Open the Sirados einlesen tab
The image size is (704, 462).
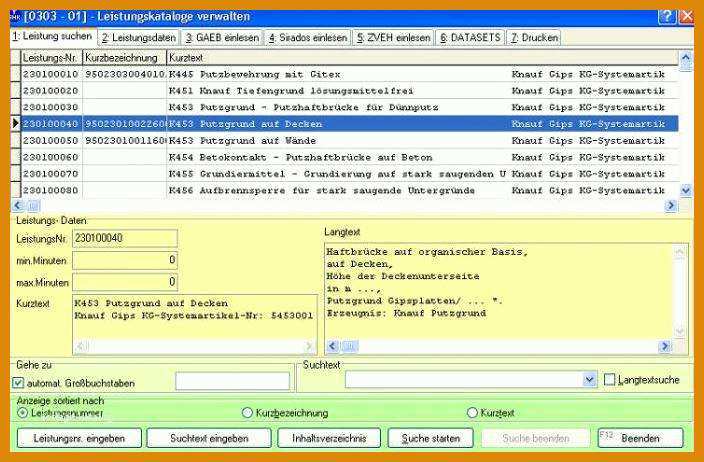coord(308,38)
